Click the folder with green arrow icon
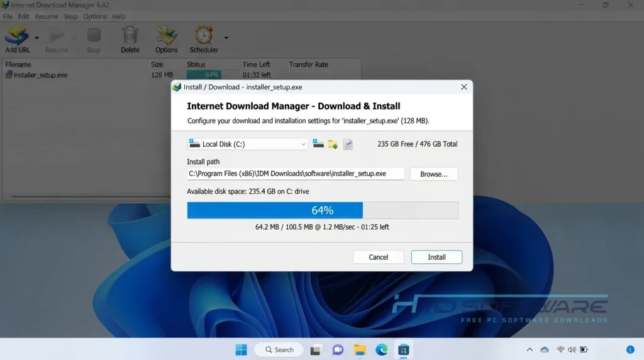 (333, 144)
